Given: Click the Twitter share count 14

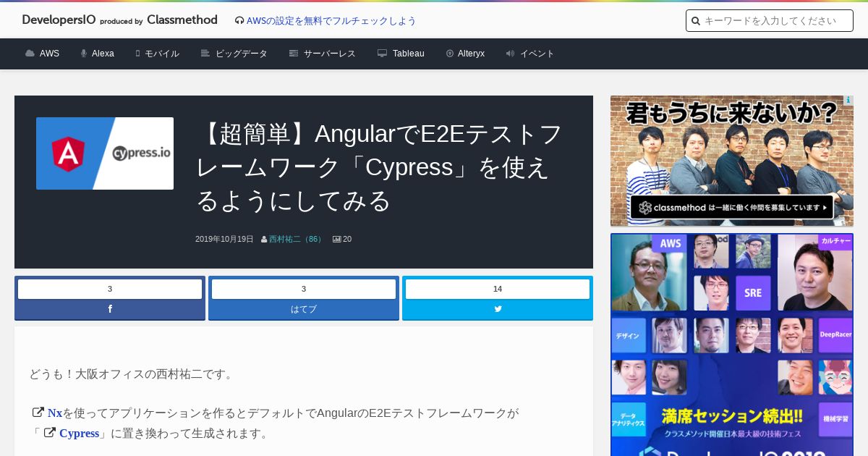Looking at the screenshot, I should click(x=498, y=289).
